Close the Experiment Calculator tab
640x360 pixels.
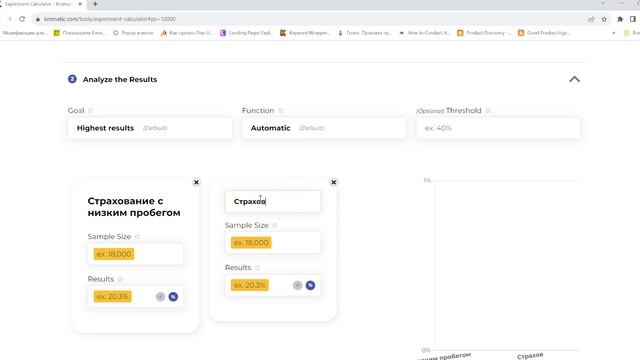tap(80, 4)
